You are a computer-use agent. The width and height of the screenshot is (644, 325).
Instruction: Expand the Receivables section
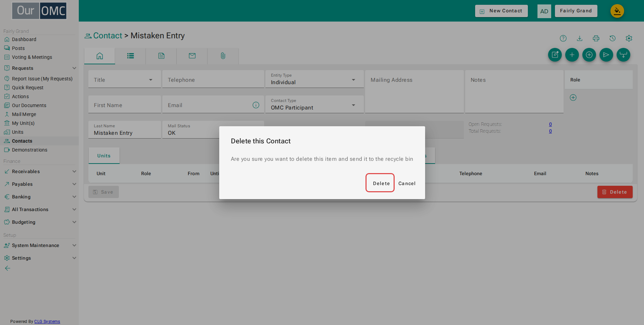(x=39, y=171)
